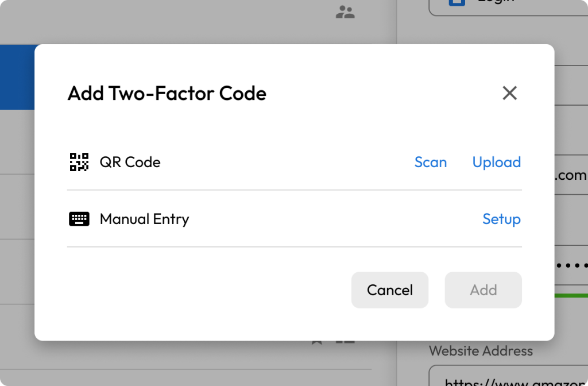Click the masked password field
588x386 pixels.
(570, 266)
